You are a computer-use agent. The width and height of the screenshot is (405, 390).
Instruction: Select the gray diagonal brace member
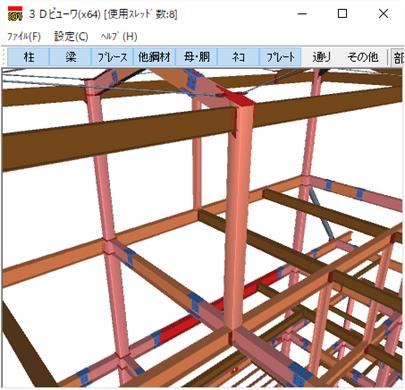pos(321,213)
